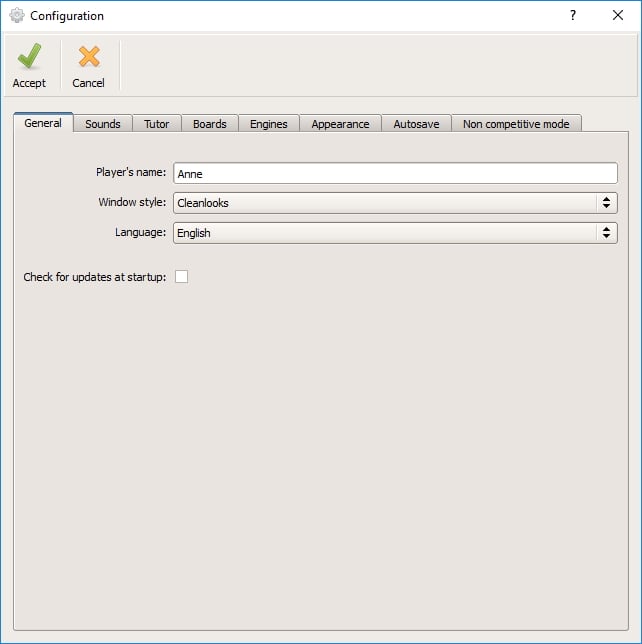Switch to Non competitive mode tab
642x644 pixels.
[516, 124]
